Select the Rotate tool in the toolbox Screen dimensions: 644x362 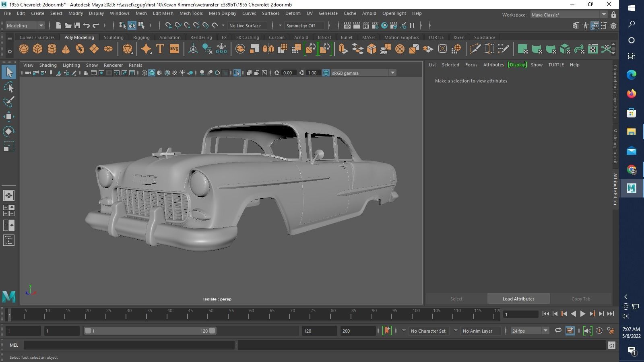tap(9, 132)
